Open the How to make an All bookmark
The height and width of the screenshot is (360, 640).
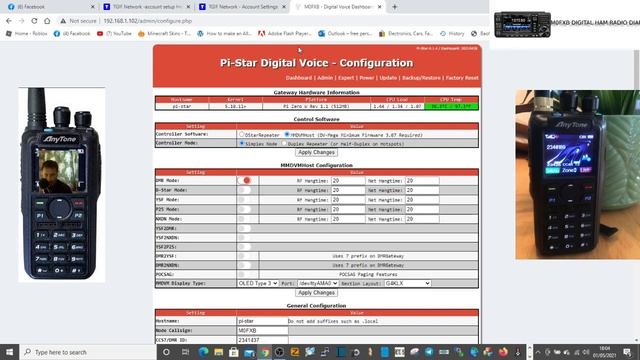[x=224, y=33]
